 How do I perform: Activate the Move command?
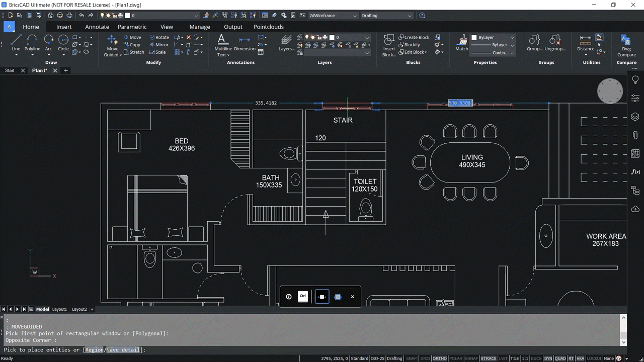pos(133,37)
